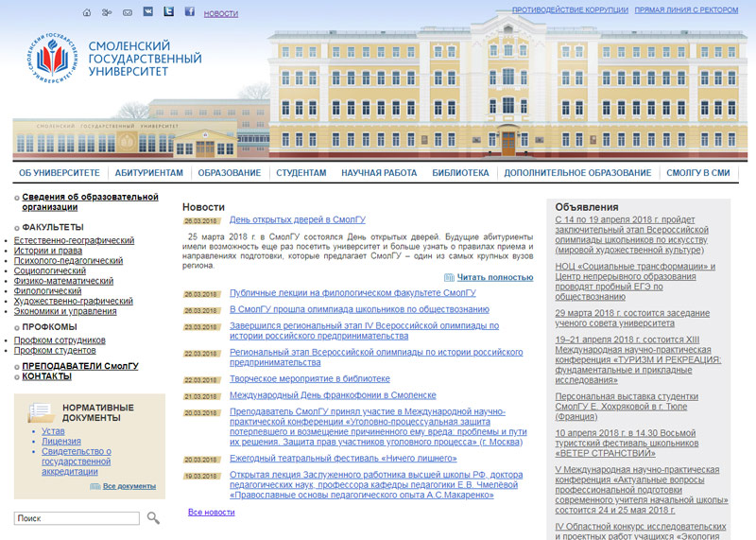Open announcement «ТУРИЗМ И РЕКРЕАЦИЯ» conference
This screenshot has width=756, height=540.
pyautogui.click(x=638, y=359)
